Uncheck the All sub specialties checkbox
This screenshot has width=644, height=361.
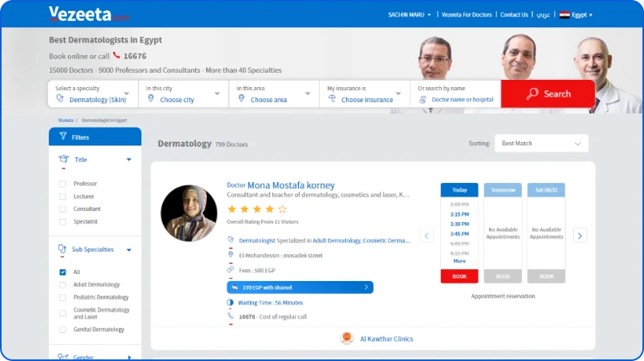[62, 272]
